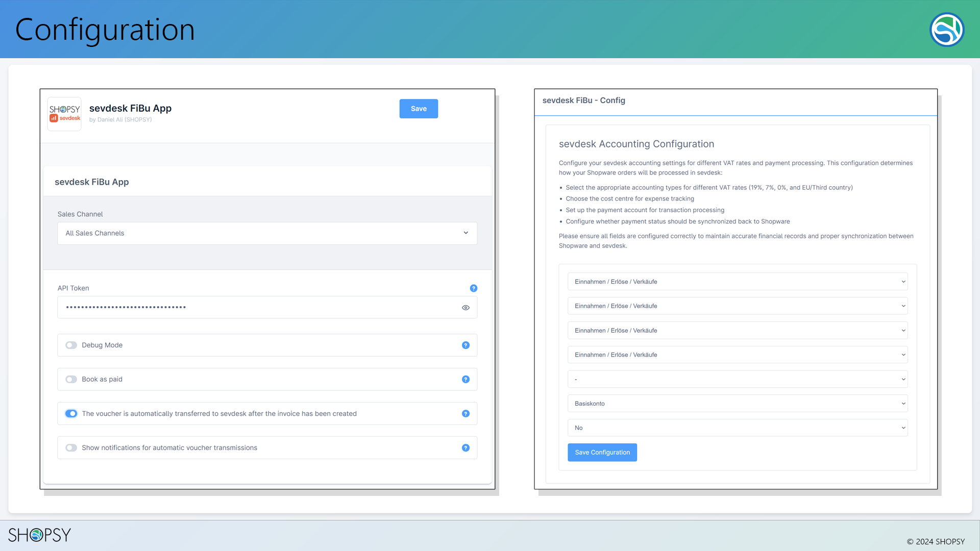Click the API Token help icon

474,288
